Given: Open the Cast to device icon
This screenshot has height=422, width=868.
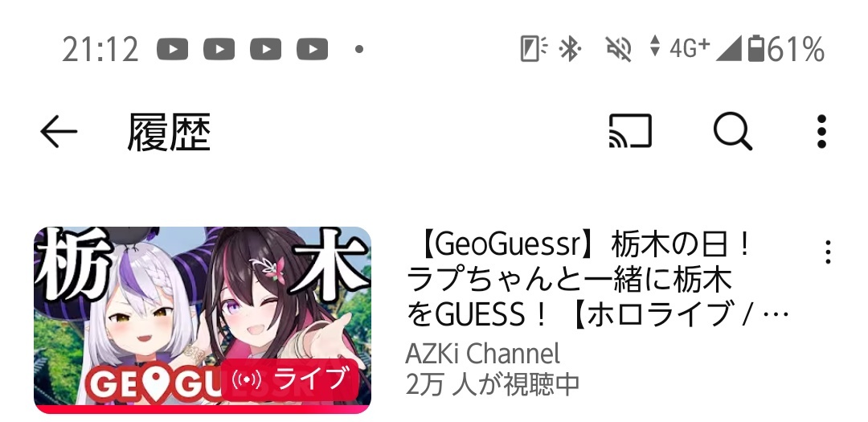Looking at the screenshot, I should [x=630, y=131].
